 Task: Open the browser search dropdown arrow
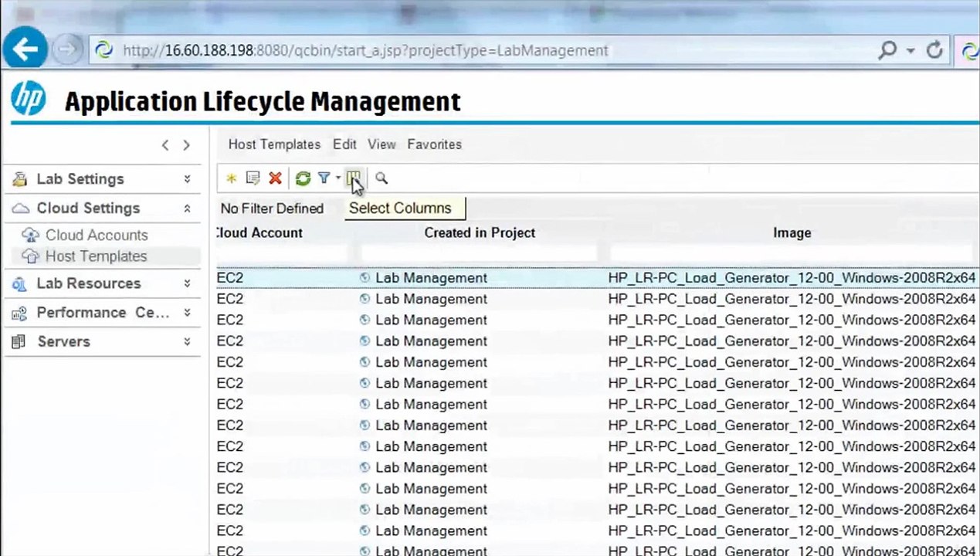click(910, 51)
